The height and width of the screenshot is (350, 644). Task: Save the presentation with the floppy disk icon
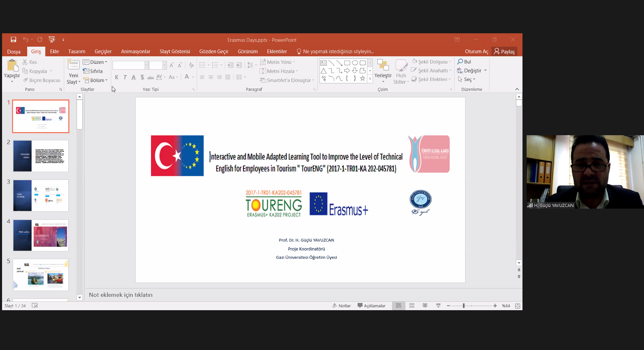[x=13, y=40]
